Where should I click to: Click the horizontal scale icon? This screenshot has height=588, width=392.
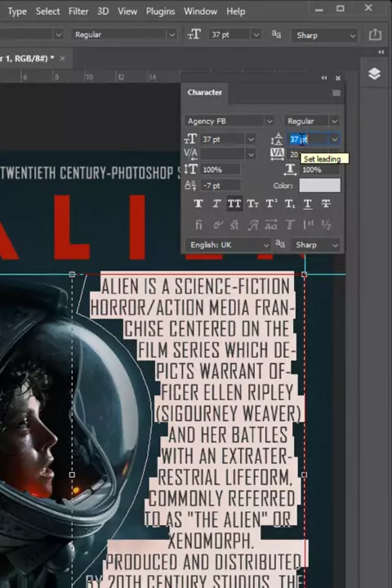pos(290,170)
